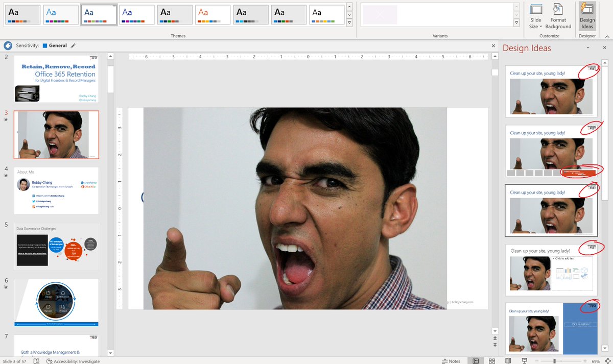Select slide 6 thumbnail with circle diagram

point(56,303)
